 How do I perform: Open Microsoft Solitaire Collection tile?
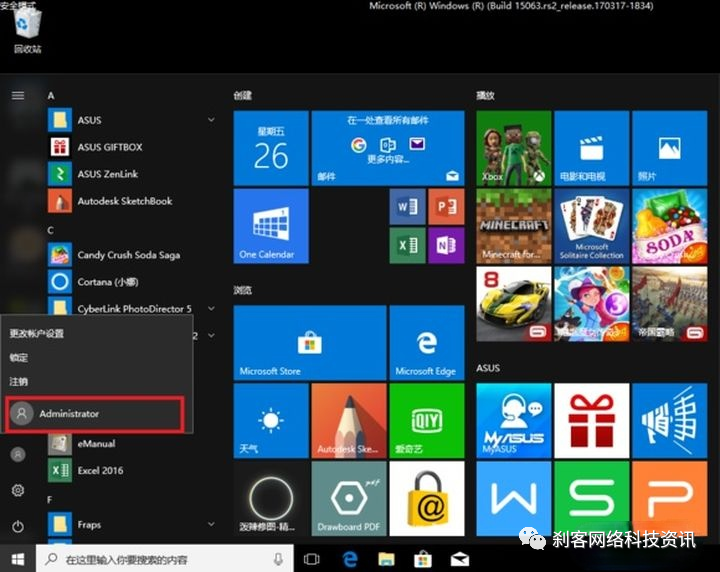[591, 226]
